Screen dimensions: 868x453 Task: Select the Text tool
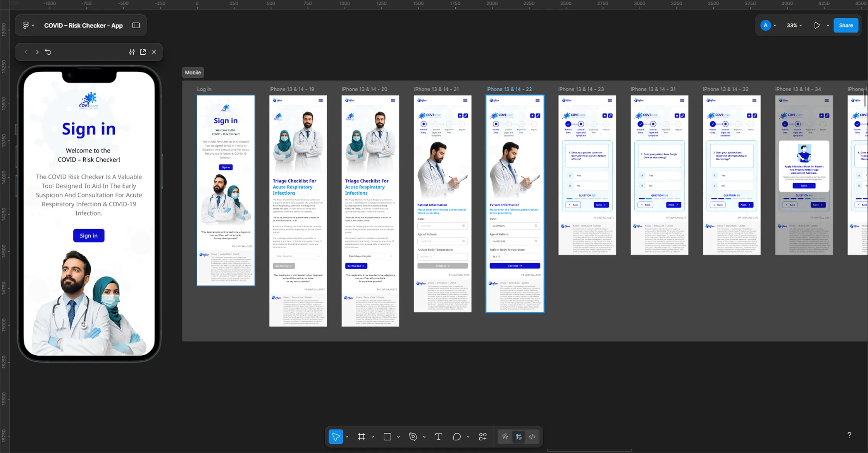pos(439,437)
